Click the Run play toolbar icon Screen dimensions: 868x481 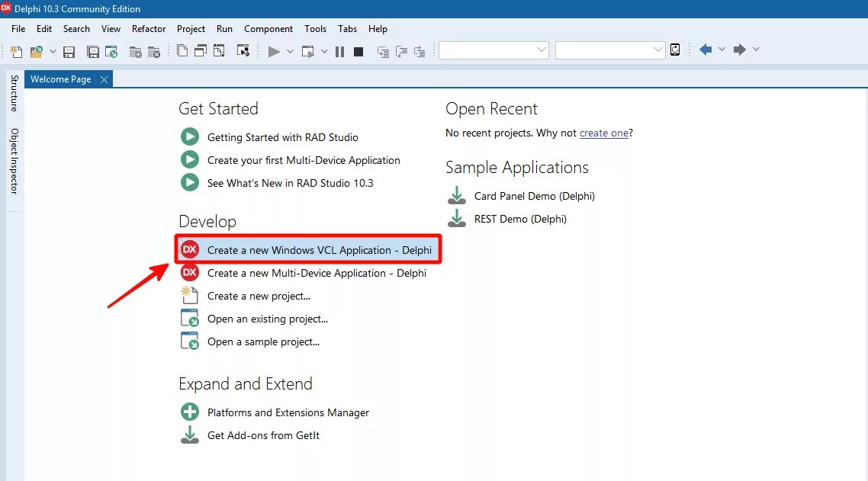(274, 52)
